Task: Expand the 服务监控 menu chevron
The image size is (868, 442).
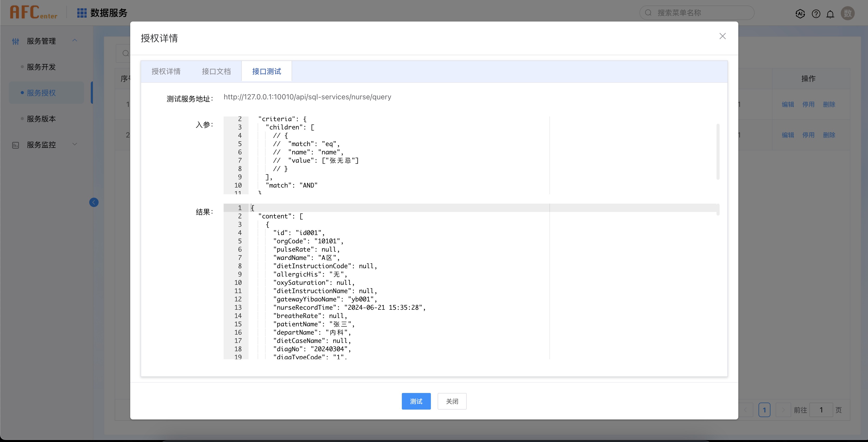Action: point(75,144)
